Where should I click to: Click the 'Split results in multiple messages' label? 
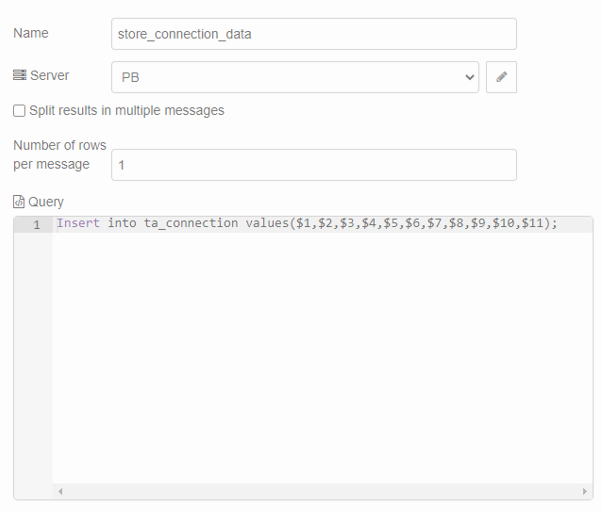coord(126,111)
